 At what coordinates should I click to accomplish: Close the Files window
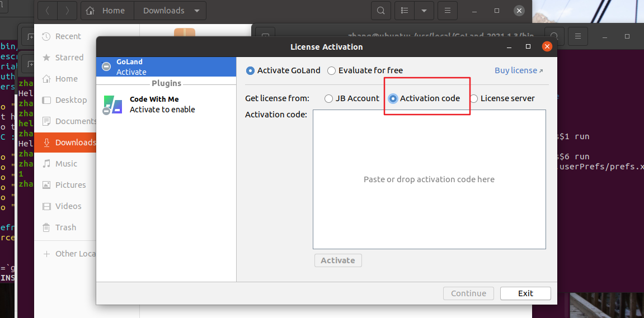click(x=519, y=11)
